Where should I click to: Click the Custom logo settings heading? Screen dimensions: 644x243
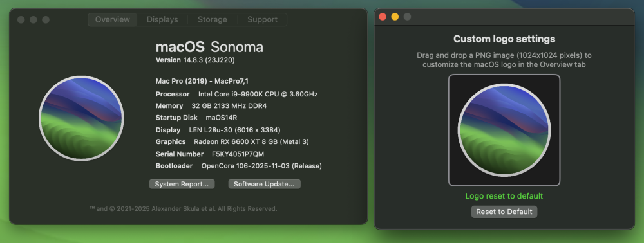pyautogui.click(x=504, y=39)
